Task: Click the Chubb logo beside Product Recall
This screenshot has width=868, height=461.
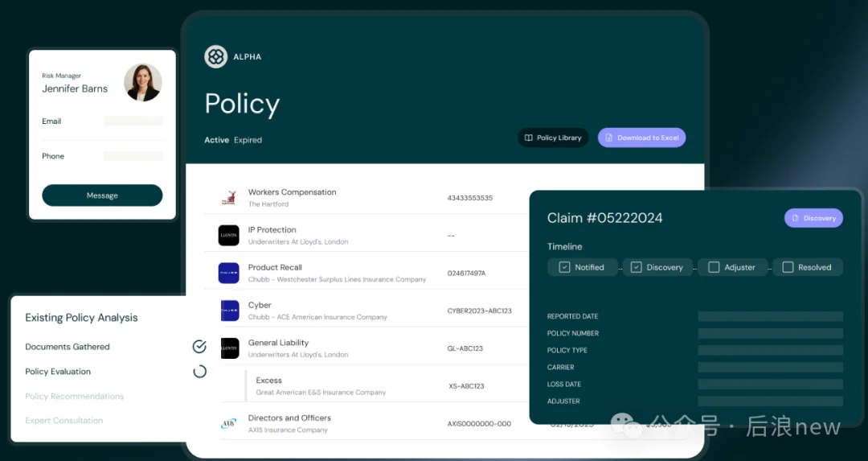Action: pyautogui.click(x=228, y=273)
